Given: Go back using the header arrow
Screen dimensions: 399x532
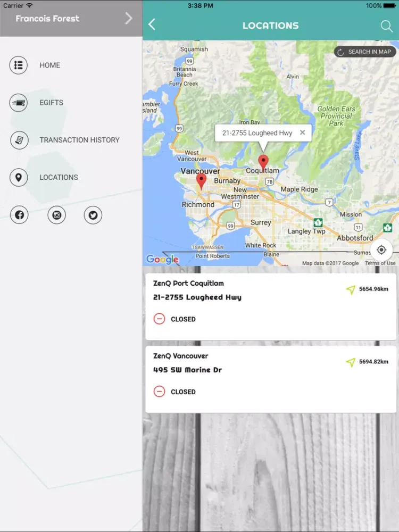Looking at the screenshot, I should click(x=152, y=24).
